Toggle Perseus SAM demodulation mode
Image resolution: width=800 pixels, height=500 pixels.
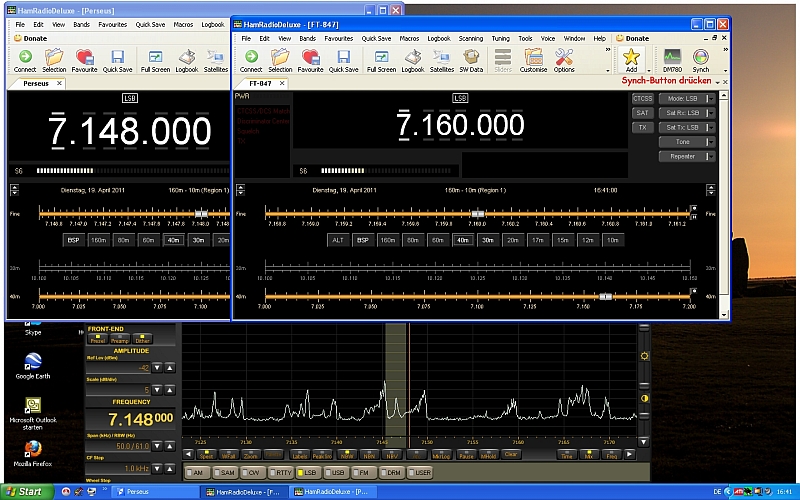[x=224, y=472]
